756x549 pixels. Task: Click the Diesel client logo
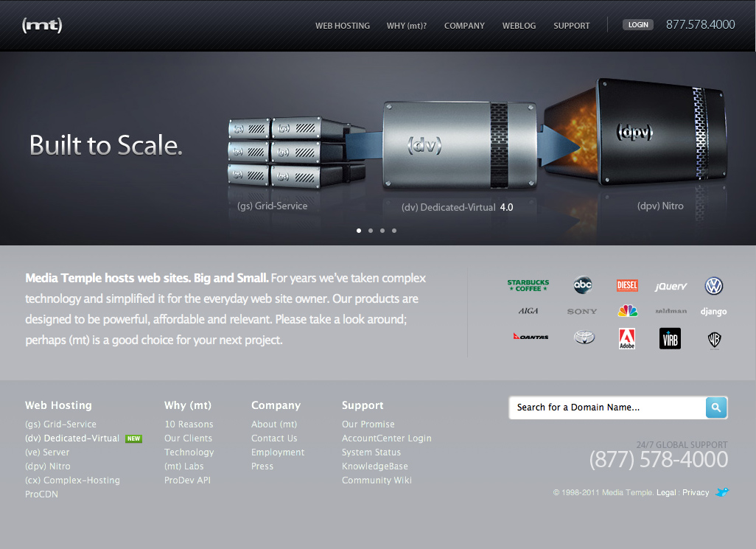click(x=627, y=286)
